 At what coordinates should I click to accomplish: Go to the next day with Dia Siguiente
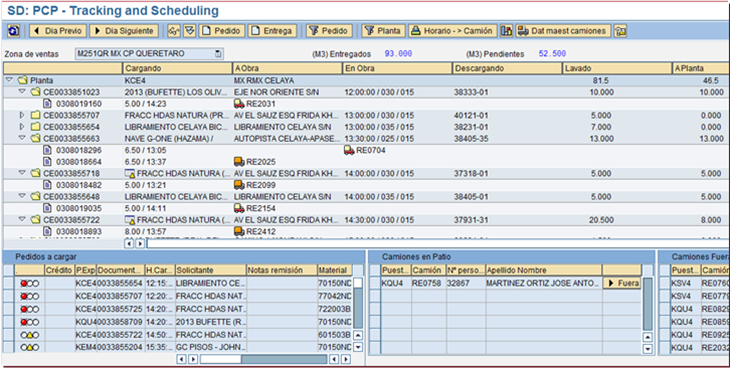(x=124, y=31)
